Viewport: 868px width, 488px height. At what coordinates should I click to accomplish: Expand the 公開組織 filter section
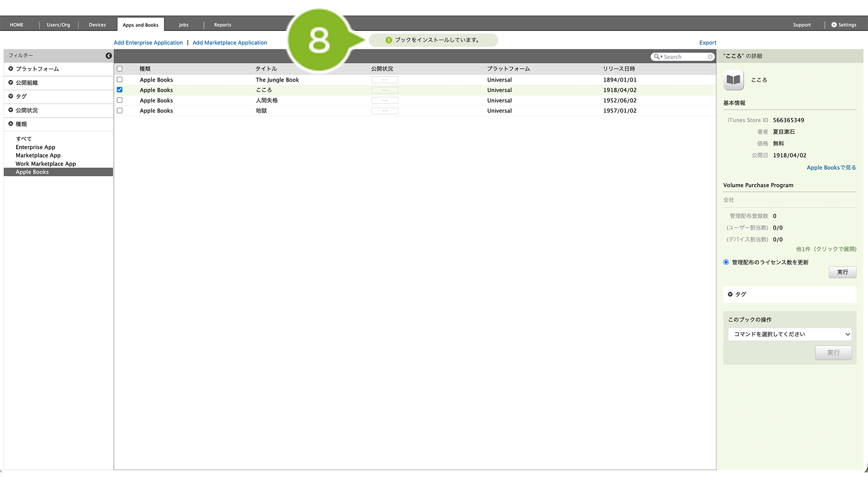click(x=11, y=82)
